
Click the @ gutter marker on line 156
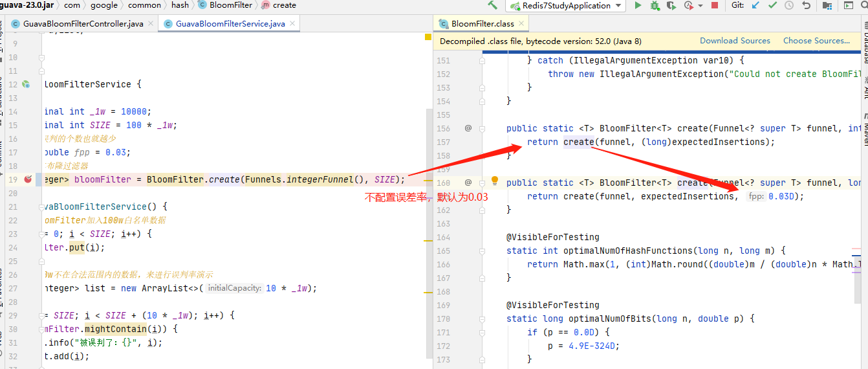point(468,128)
